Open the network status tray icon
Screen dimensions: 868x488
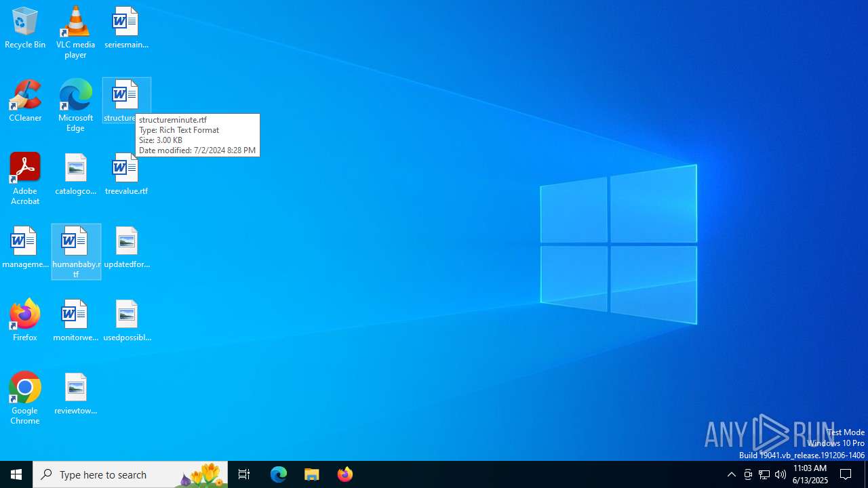tap(764, 474)
